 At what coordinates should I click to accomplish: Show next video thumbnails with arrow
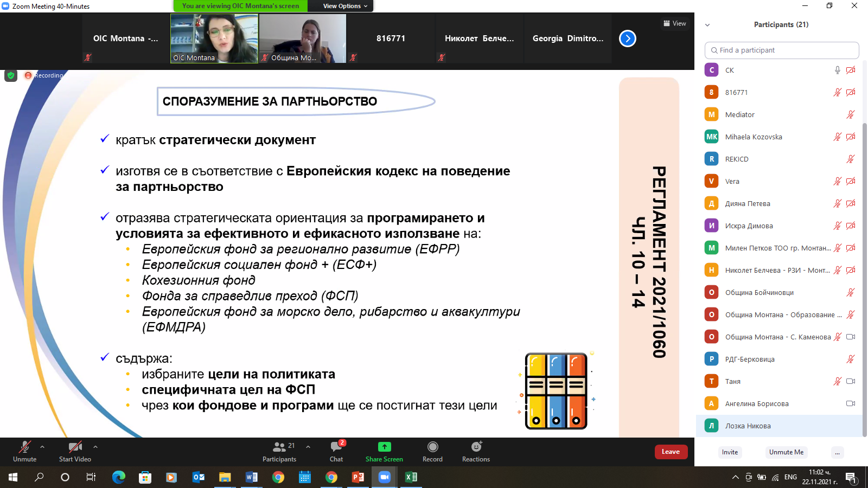(628, 38)
